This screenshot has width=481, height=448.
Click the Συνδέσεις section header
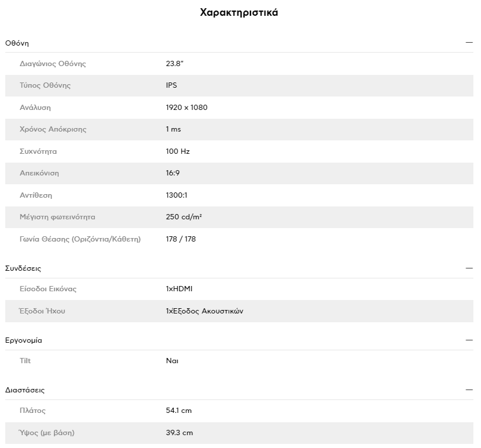click(239, 268)
